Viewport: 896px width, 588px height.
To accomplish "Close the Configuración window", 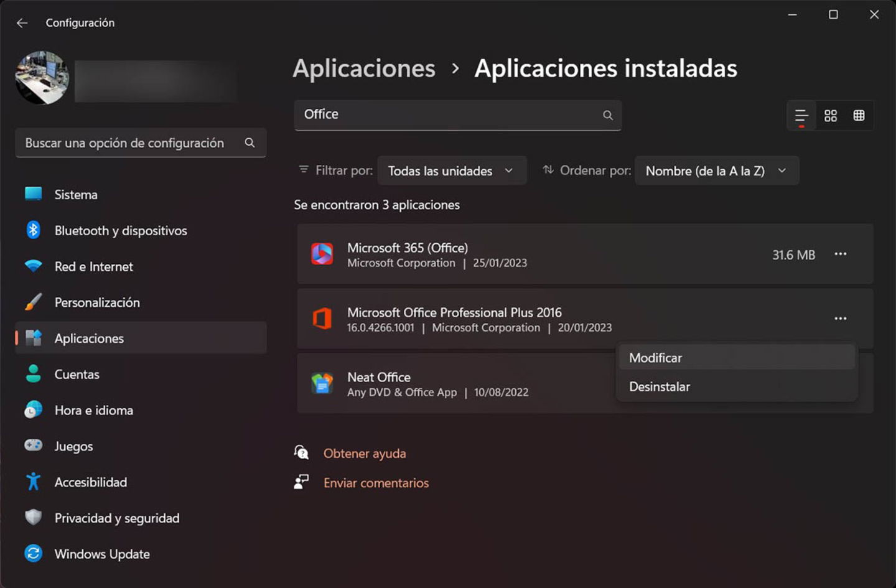I will (874, 14).
